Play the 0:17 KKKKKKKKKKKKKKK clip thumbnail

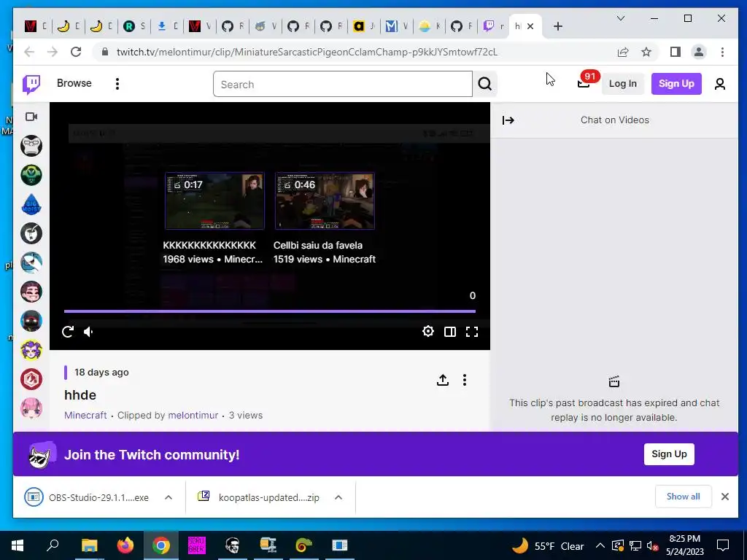click(x=214, y=201)
